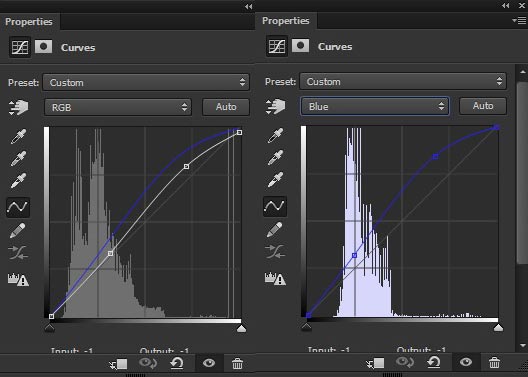
Task: Select upper curve point on RGB curve
Action: tap(186, 166)
